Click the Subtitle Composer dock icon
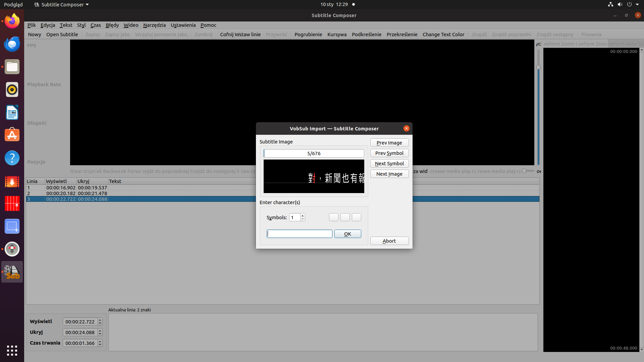 click(12, 272)
